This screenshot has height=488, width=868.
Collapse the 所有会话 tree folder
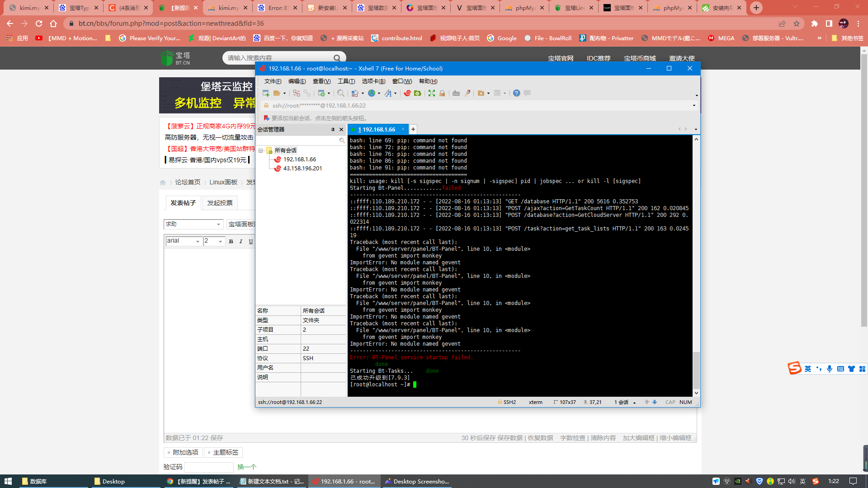261,150
